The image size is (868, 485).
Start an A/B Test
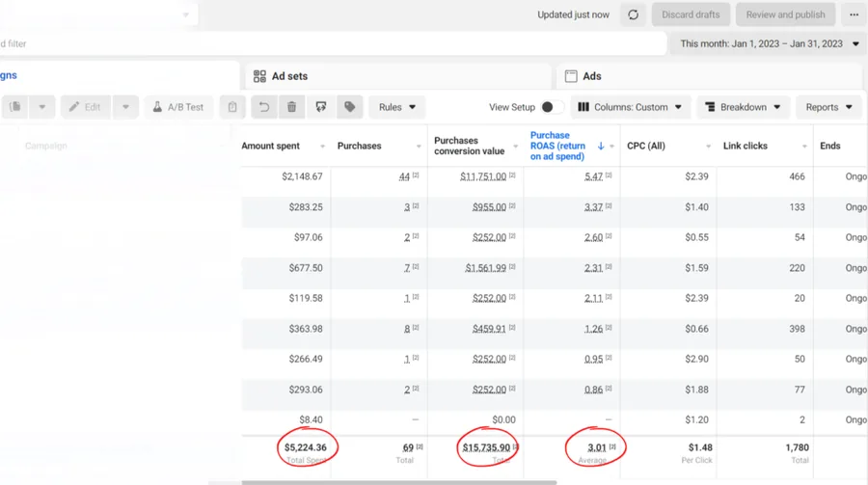(x=178, y=107)
